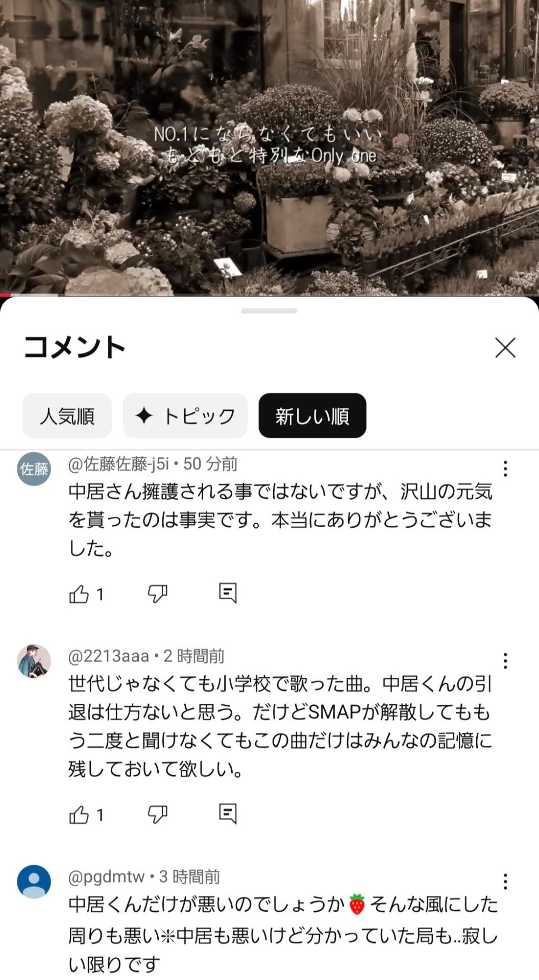Like the comment by @2213aaa
Image resolution: width=539 pixels, height=980 pixels.
pyautogui.click(x=79, y=815)
